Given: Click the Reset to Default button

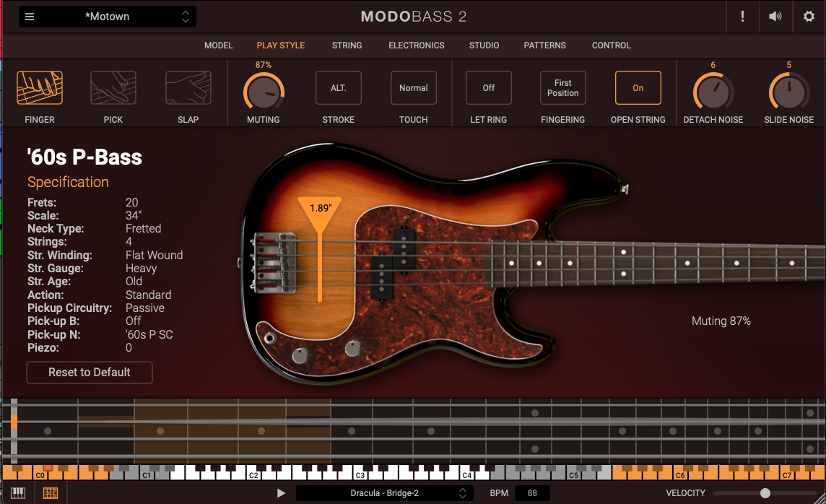Looking at the screenshot, I should click(90, 373).
